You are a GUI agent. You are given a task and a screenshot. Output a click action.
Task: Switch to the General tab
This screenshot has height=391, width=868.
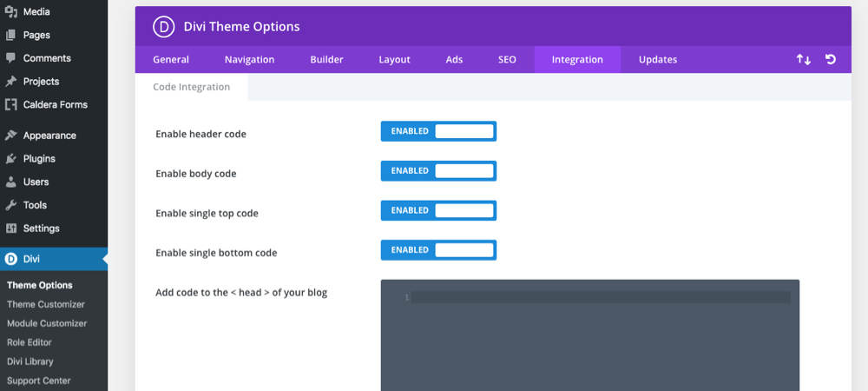171,60
